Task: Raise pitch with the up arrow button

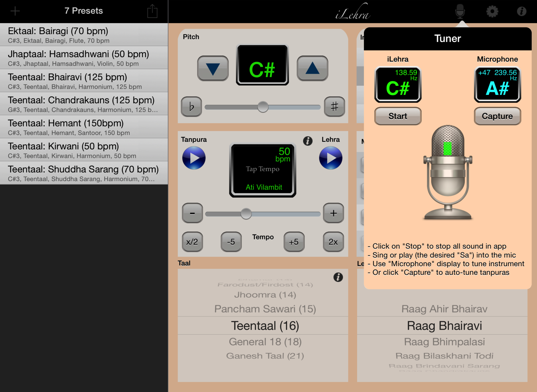Action: tap(312, 68)
